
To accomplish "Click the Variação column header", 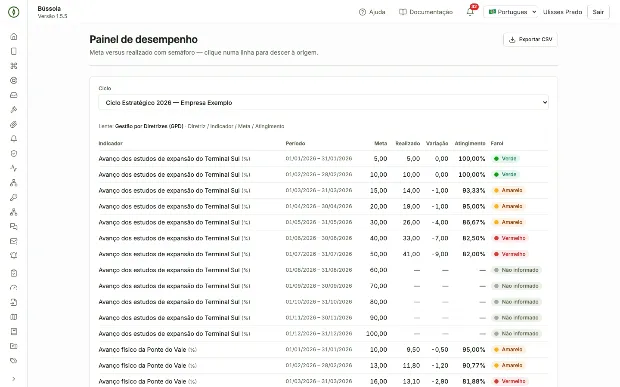I will pyautogui.click(x=437, y=143).
